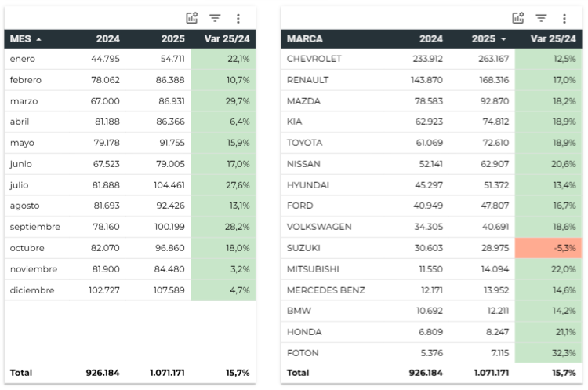Click the enero month cell

coord(24,59)
